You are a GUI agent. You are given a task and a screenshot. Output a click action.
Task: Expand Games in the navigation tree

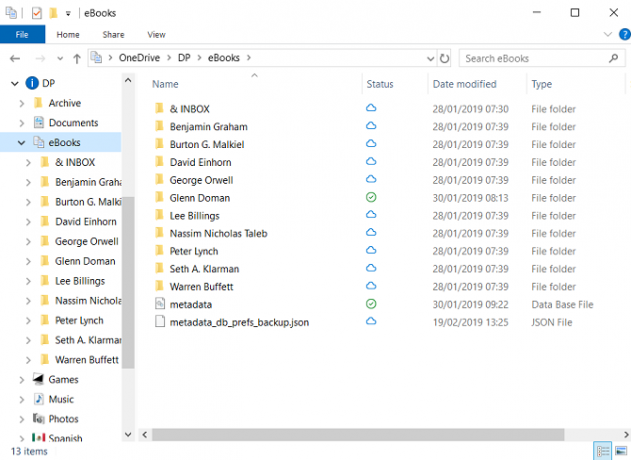(22, 380)
